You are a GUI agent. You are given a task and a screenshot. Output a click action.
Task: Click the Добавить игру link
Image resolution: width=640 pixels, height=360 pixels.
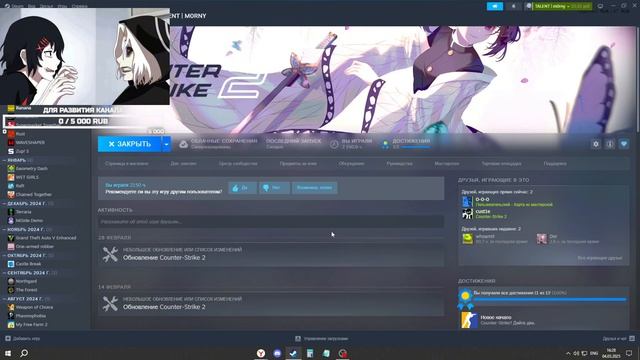(27, 338)
